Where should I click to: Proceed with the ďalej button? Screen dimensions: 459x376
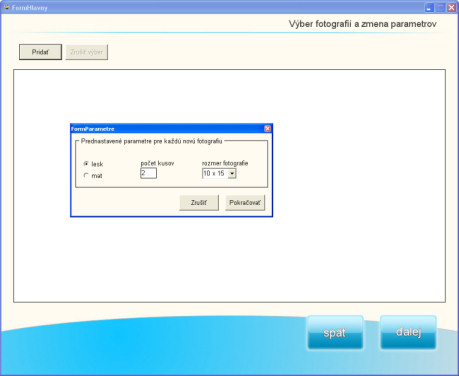pyautogui.click(x=408, y=332)
